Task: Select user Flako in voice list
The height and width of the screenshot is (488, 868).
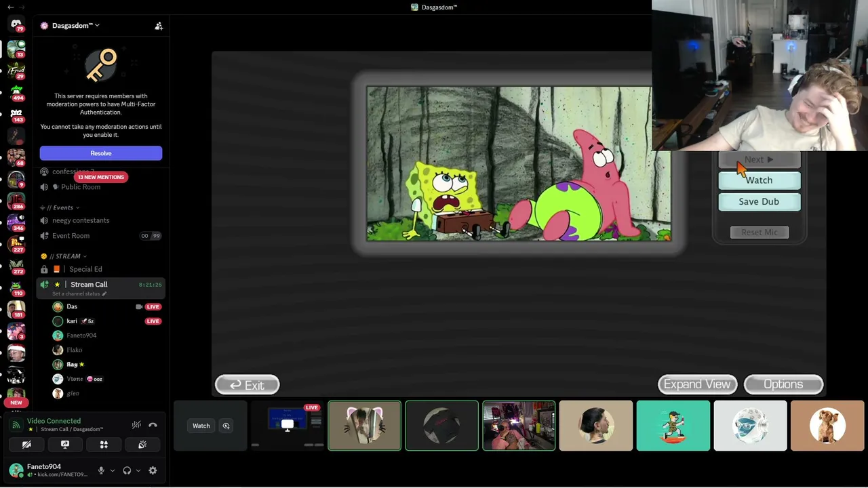Action: coord(107,350)
